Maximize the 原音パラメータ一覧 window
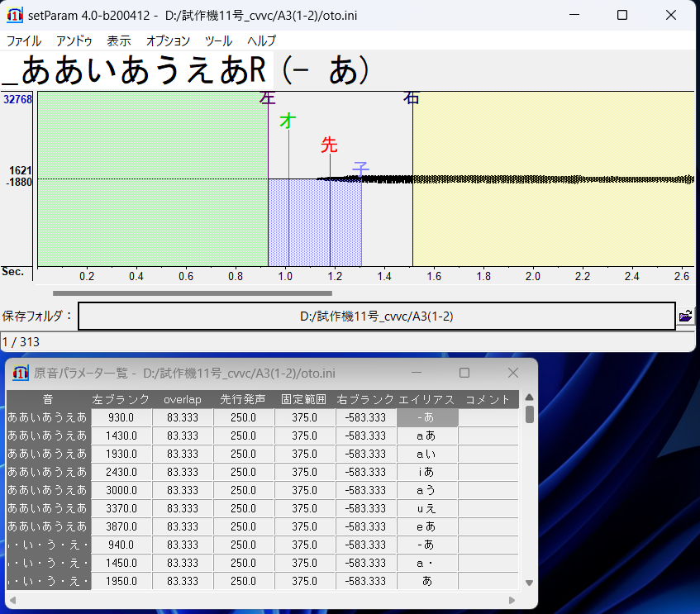The height and width of the screenshot is (614, 700). coord(464,373)
